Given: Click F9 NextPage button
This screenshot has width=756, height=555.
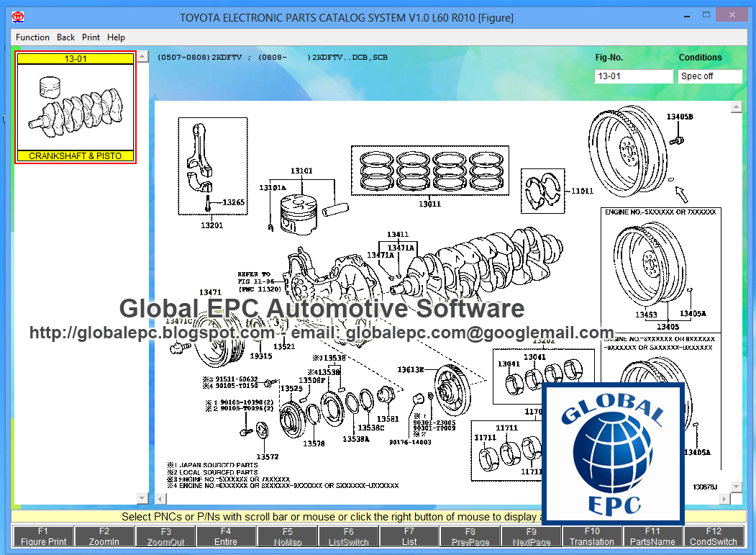Looking at the screenshot, I should tap(532, 536).
